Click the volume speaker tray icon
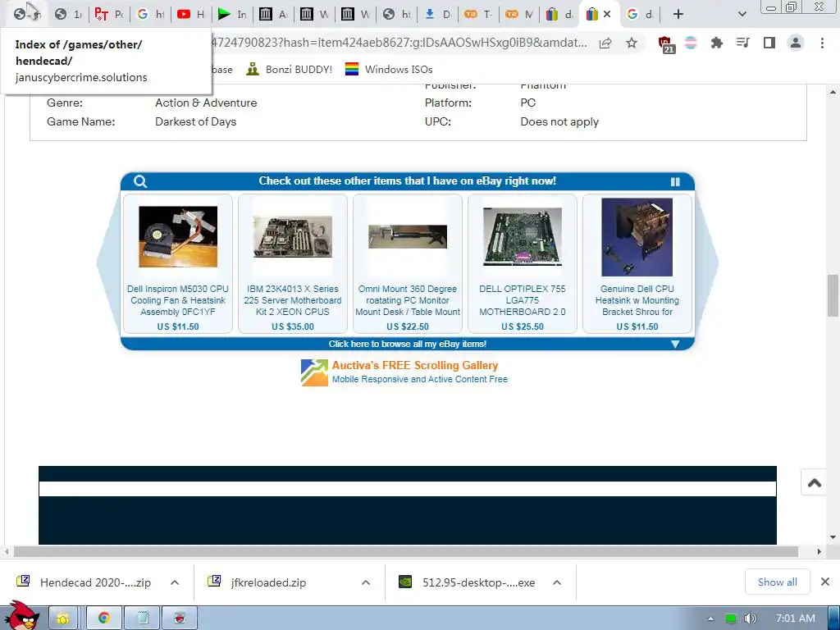The width and height of the screenshot is (840, 630). point(751,619)
